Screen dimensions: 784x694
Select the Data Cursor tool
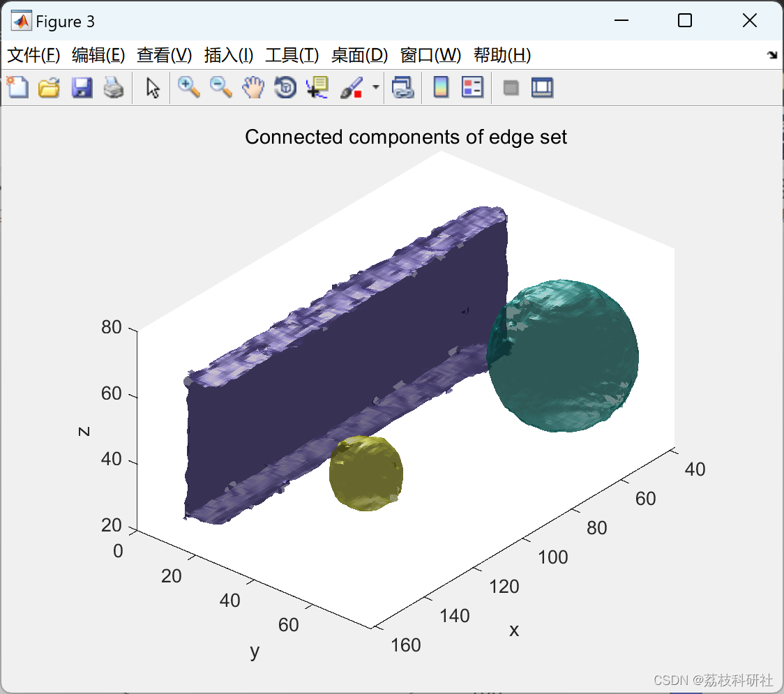(x=317, y=87)
